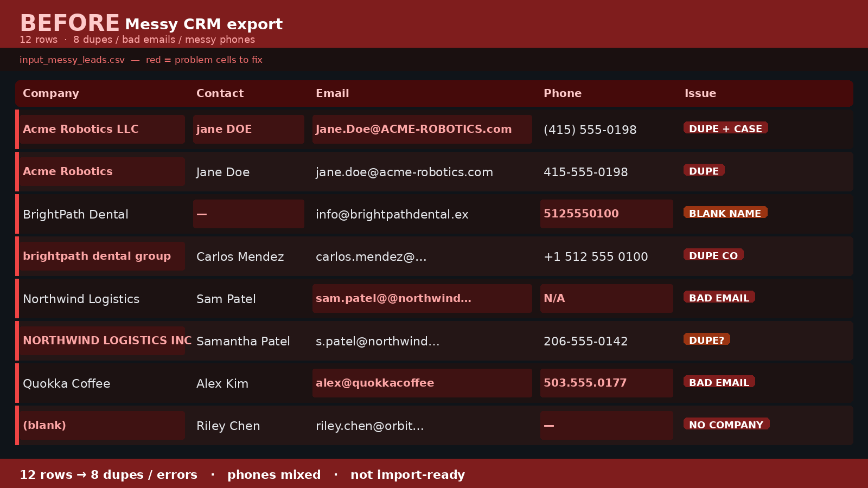Select the phone cell 415-555-0198
The width and height of the screenshot is (868, 488).
[x=585, y=172]
